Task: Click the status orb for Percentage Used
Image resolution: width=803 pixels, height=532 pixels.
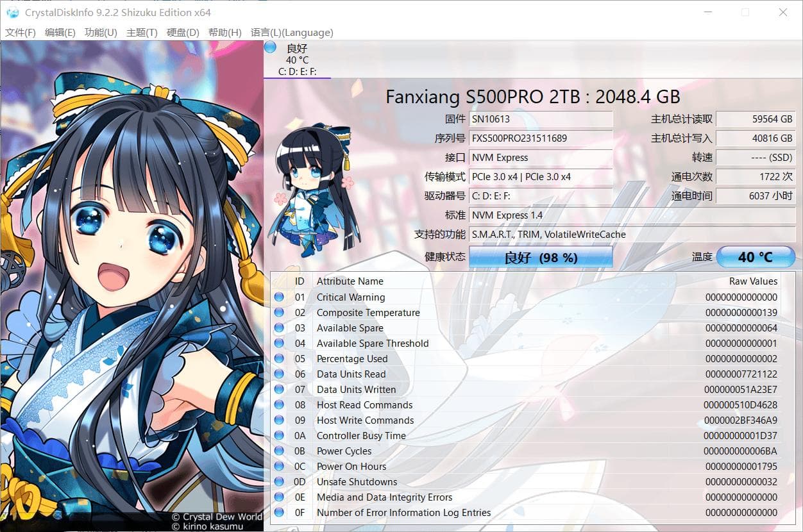Action: 279,358
